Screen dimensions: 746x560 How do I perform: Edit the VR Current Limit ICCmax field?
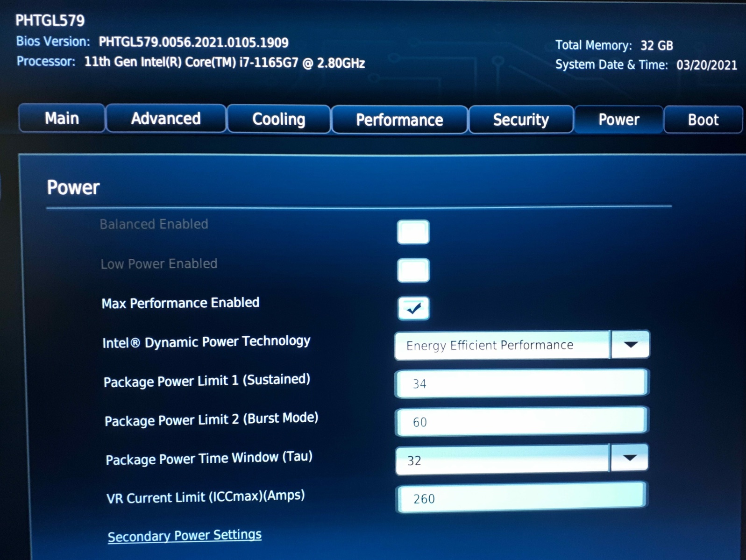click(521, 498)
